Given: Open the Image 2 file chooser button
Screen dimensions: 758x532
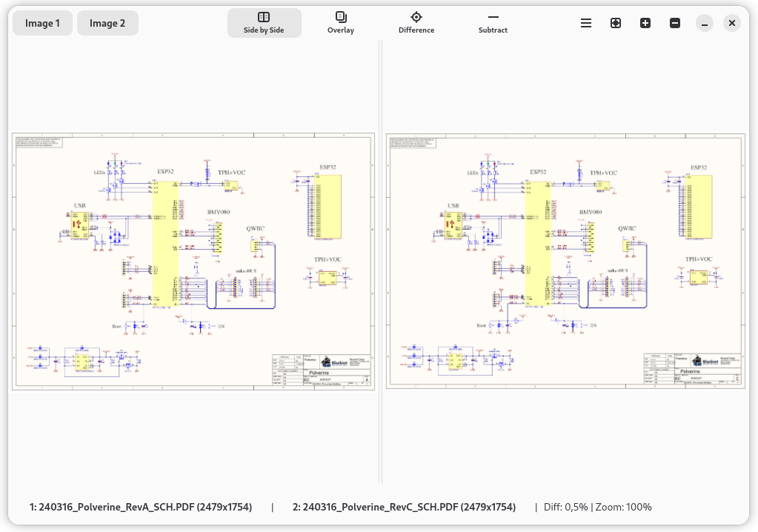Looking at the screenshot, I should (x=107, y=23).
